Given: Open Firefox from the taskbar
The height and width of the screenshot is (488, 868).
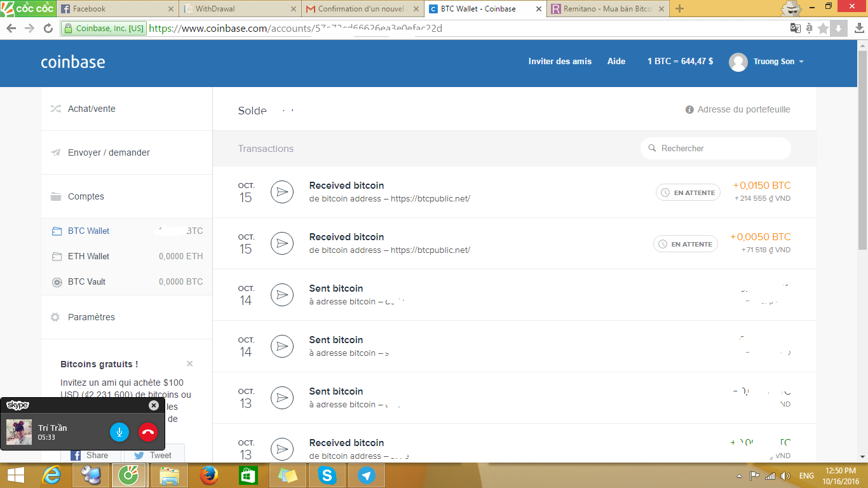Looking at the screenshot, I should point(208,475).
